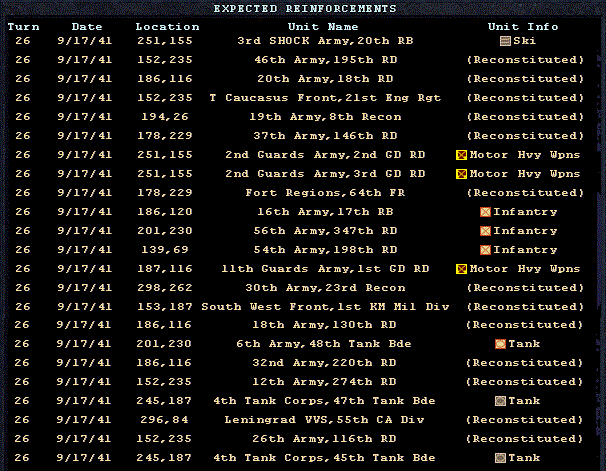Select unit 19th Army, 8th Recon
606x471 pixels.
point(325,117)
